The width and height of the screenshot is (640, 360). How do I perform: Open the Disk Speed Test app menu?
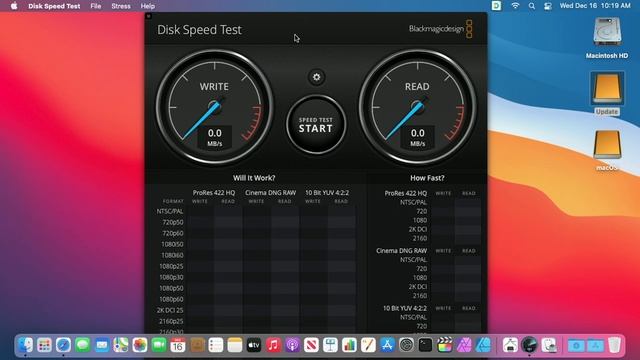[54, 6]
